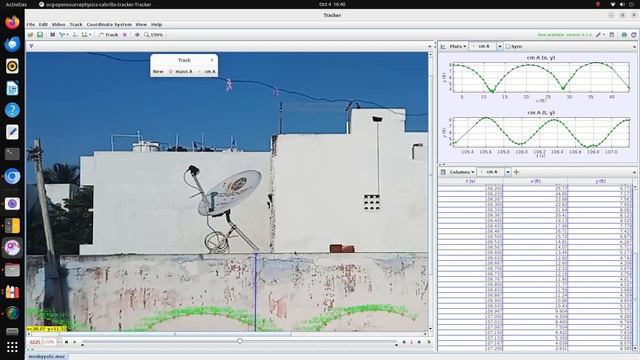Click the upper cm A (x, y) plot
The image size is (640, 360).
click(x=541, y=78)
